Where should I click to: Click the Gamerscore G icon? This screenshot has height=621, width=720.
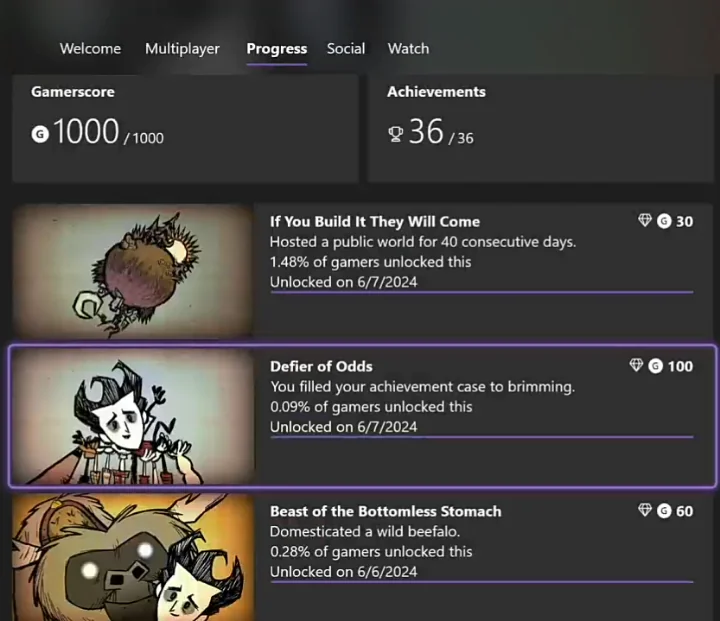(x=40, y=134)
